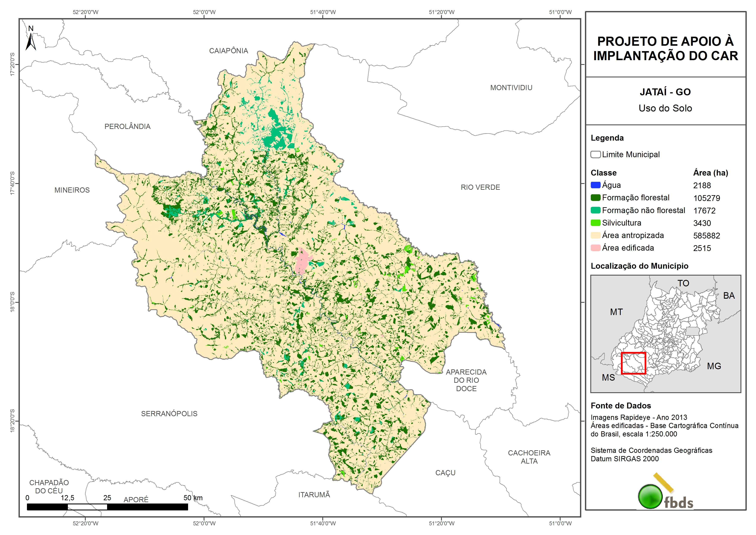Click the Classe column header
The width and height of the screenshot is (756, 535).
point(603,173)
